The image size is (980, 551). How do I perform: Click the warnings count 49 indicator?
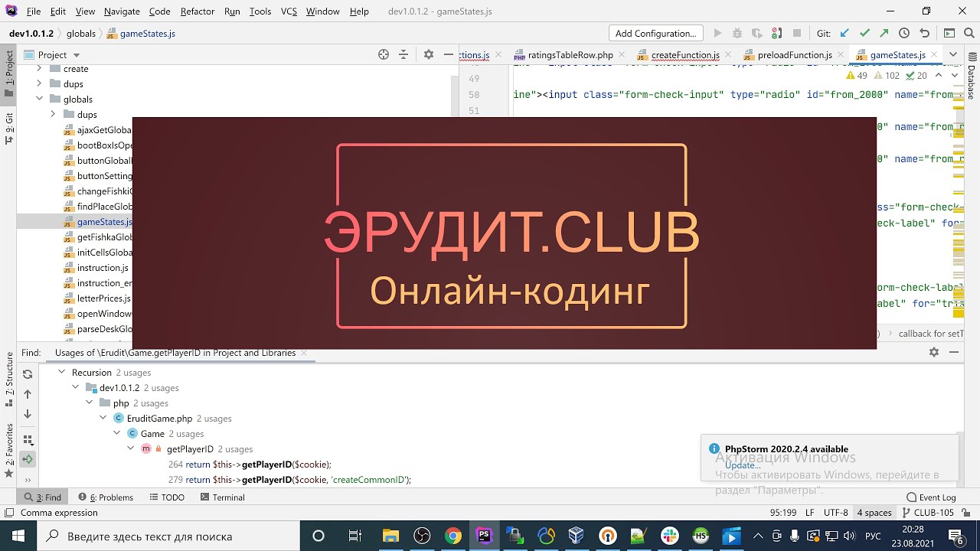point(857,76)
